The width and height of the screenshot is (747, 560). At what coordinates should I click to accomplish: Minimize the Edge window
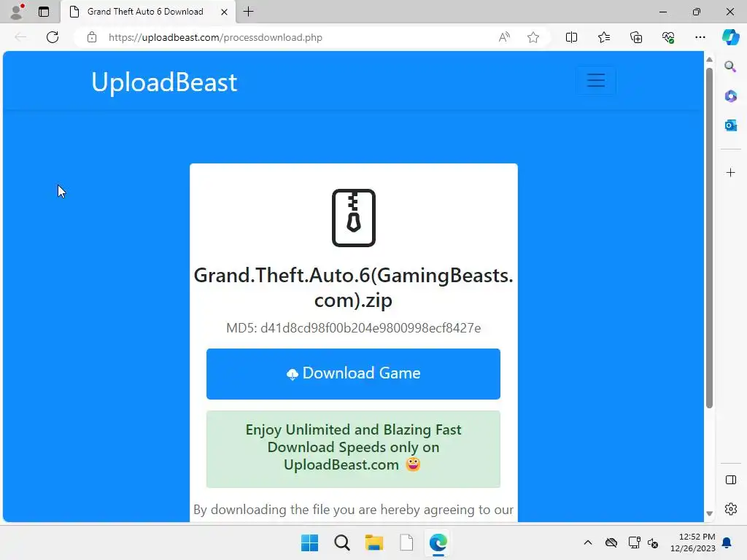pos(662,12)
